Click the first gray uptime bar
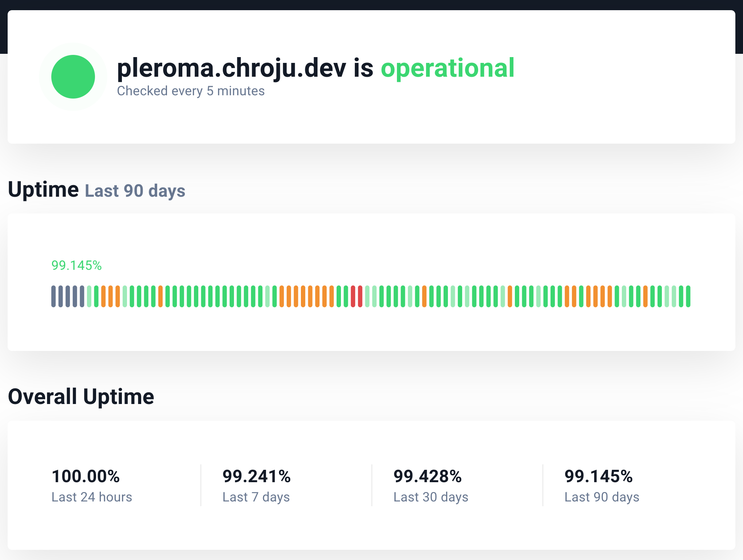 pos(53,296)
